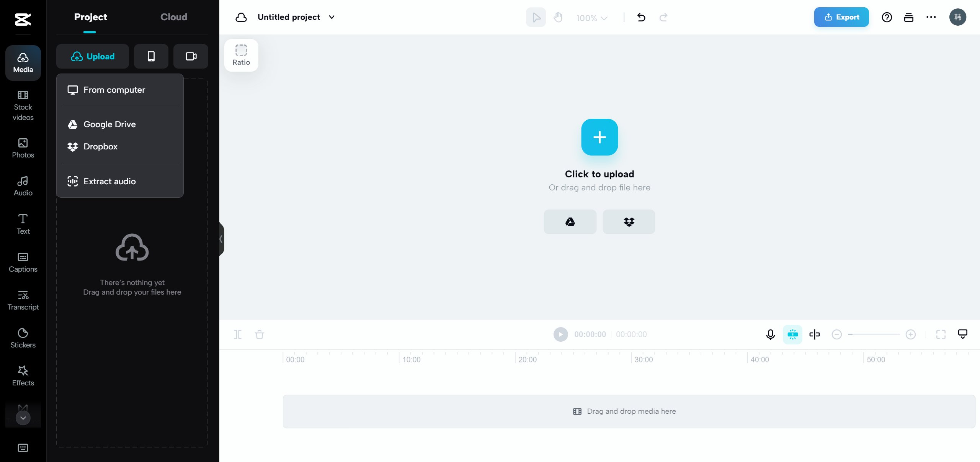980x462 pixels.
Task: Click the microphone record voiceover icon
Action: [770, 334]
